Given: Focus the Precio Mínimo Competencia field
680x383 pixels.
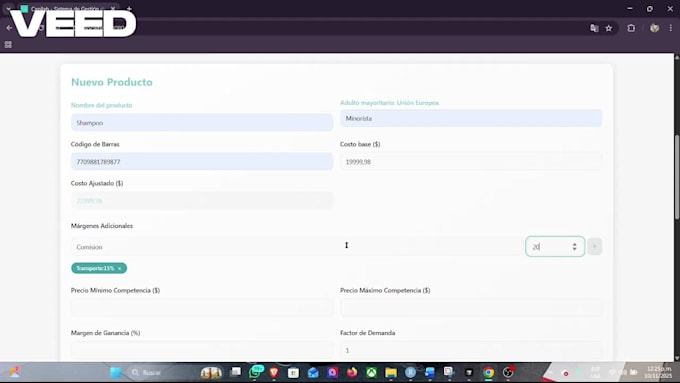Looking at the screenshot, I should pyautogui.click(x=202, y=308).
